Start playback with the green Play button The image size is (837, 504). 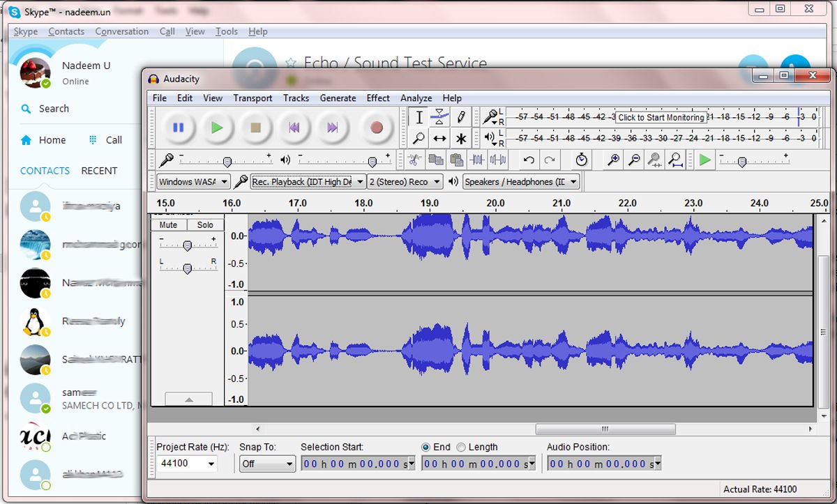217,128
